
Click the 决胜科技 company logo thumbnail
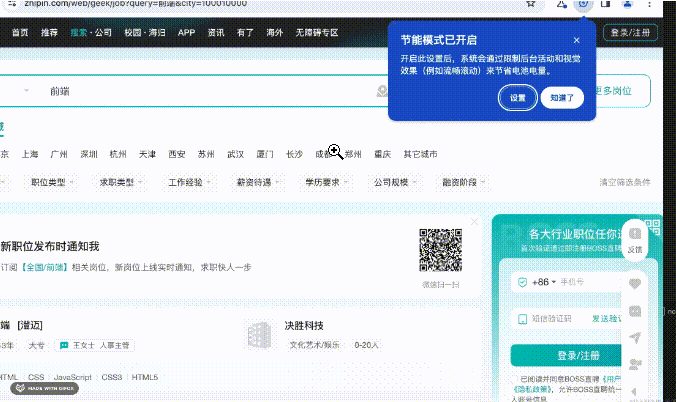click(259, 334)
